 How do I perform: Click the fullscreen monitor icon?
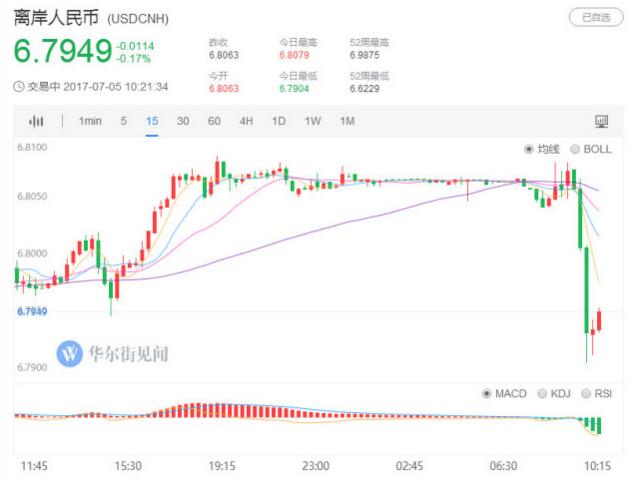601,121
